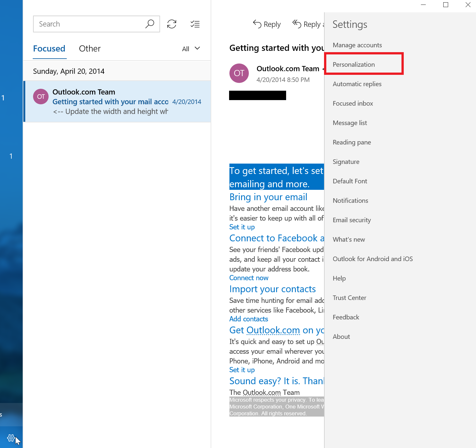Open Automatic replies settings

click(x=357, y=84)
